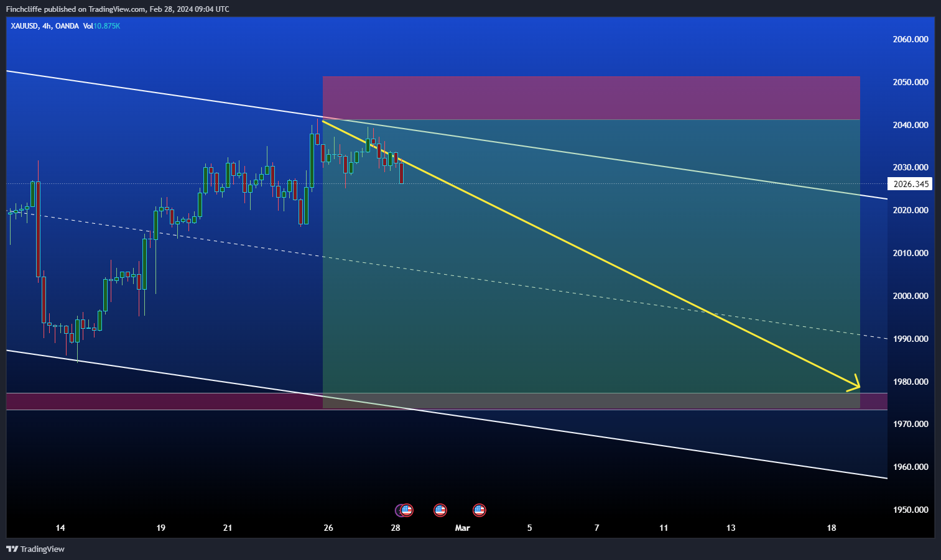Click the 2010.000 price scale label

[x=911, y=253]
